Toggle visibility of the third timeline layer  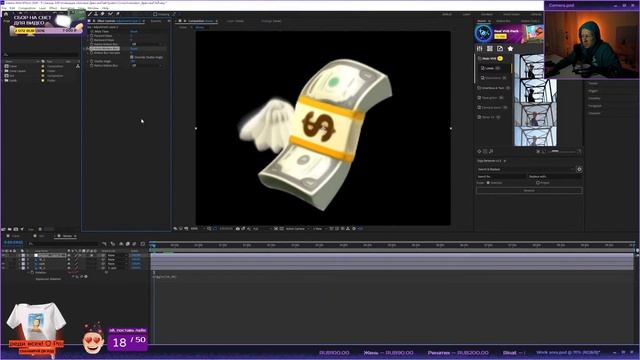tap(4, 264)
